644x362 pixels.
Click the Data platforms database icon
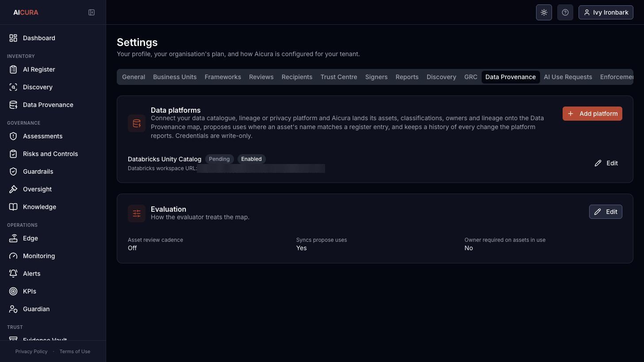click(137, 123)
